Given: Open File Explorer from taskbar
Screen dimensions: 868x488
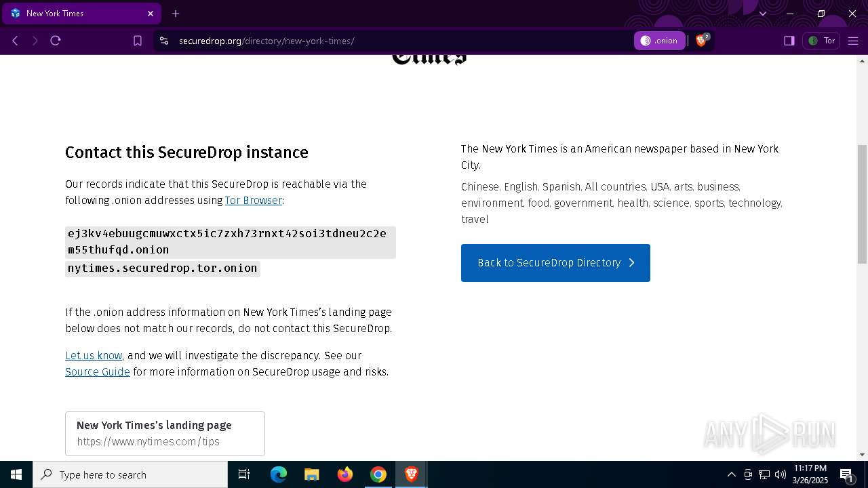Looking at the screenshot, I should coord(311,474).
